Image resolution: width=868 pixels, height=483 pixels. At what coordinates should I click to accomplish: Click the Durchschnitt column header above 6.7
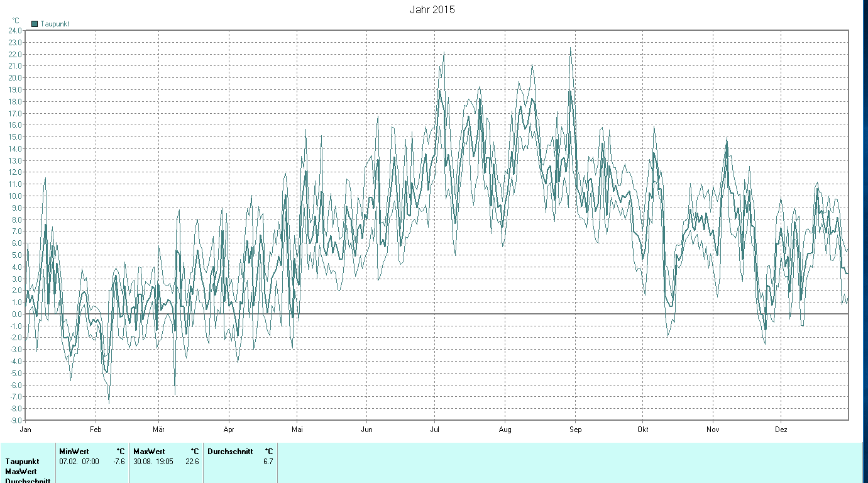(230, 452)
